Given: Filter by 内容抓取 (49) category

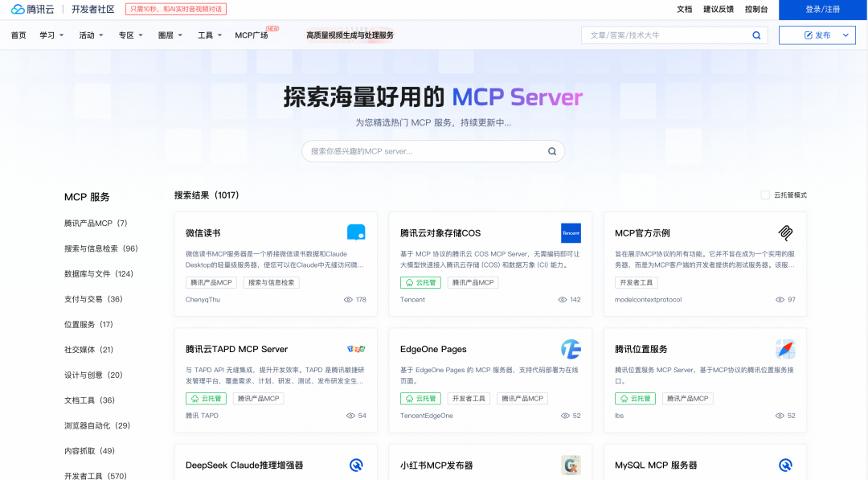Looking at the screenshot, I should click(x=90, y=451).
